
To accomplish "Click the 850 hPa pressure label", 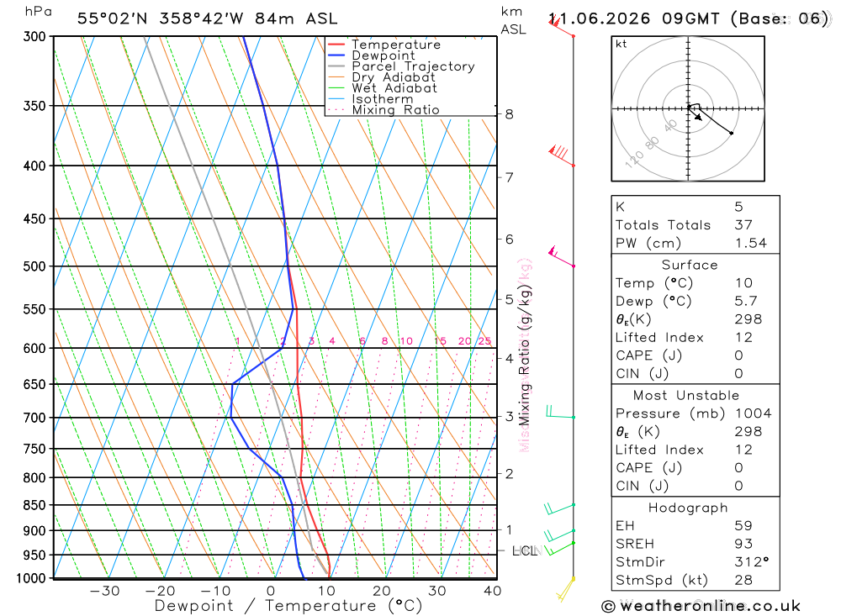I will point(34,505).
